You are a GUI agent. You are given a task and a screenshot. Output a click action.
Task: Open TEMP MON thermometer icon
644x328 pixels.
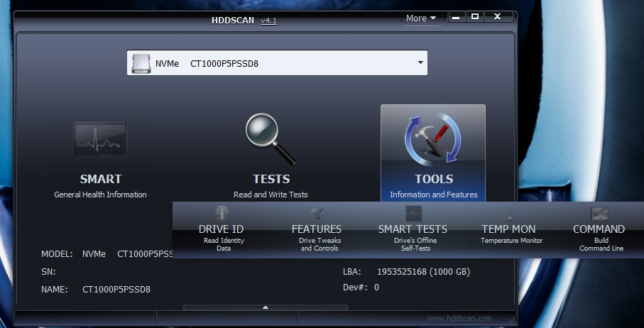[510, 214]
